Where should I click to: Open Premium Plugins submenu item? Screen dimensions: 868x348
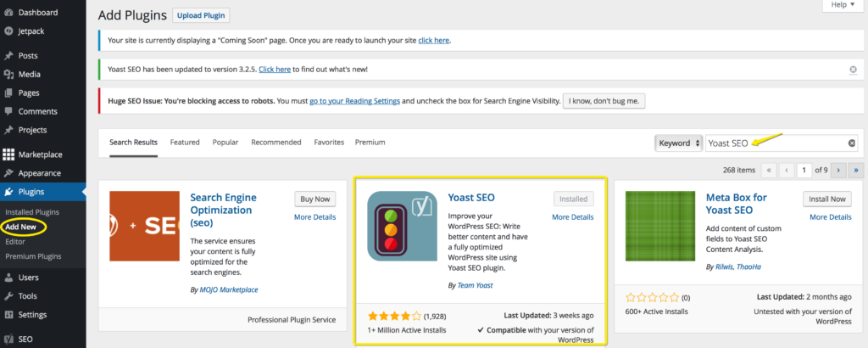tap(33, 256)
